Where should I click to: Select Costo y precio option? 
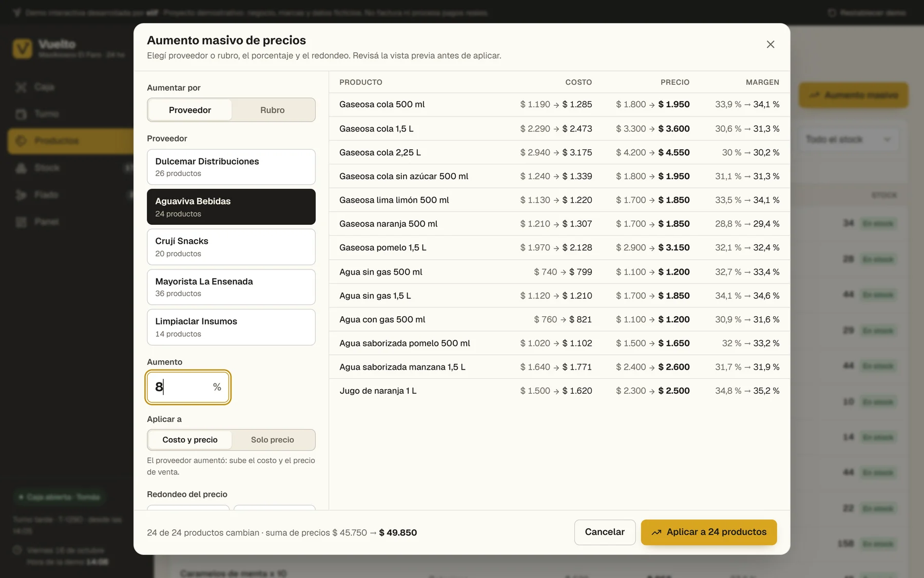tap(190, 440)
